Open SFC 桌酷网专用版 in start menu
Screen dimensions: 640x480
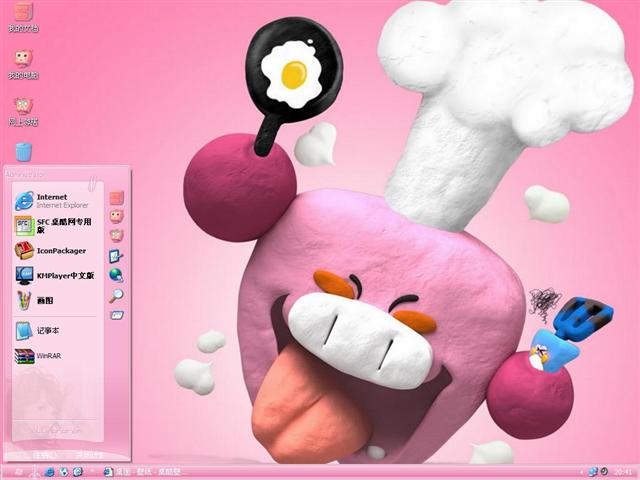53,225
